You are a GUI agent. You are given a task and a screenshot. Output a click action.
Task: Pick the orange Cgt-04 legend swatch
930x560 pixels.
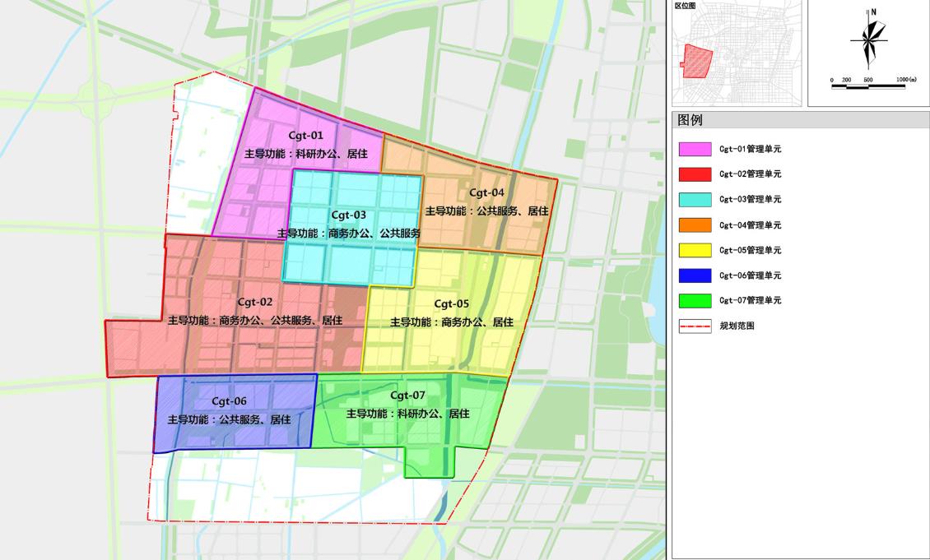coord(695,225)
